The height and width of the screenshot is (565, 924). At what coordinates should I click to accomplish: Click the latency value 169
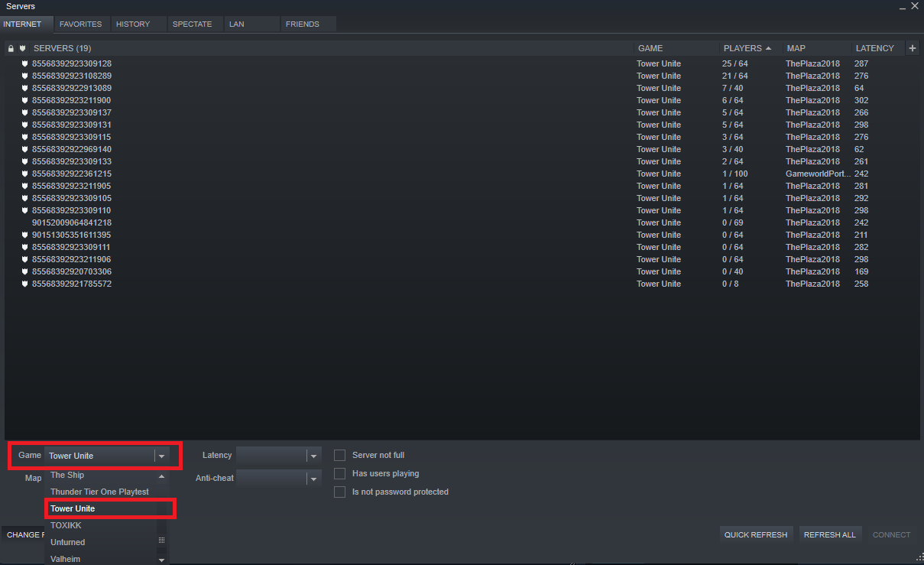coord(861,271)
